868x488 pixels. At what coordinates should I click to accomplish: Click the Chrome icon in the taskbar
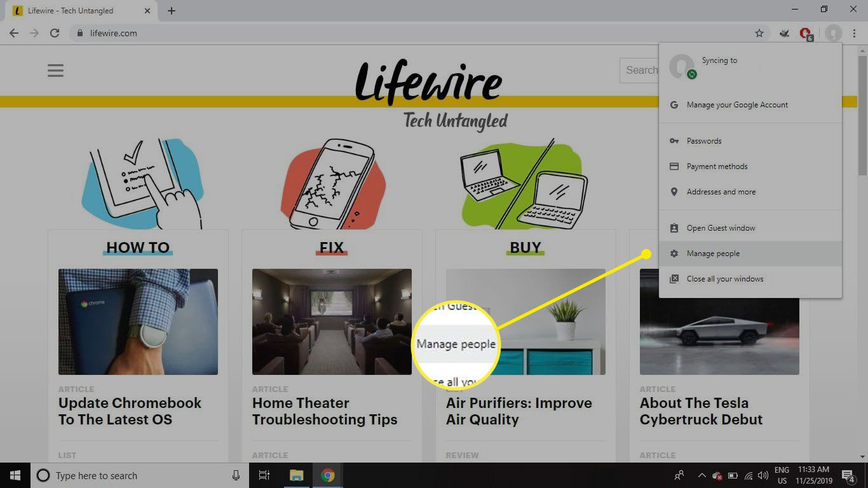click(x=327, y=475)
